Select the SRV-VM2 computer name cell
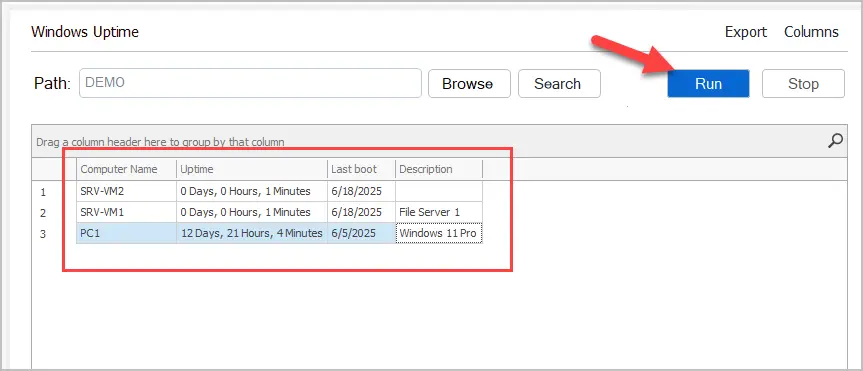Image resolution: width=863 pixels, height=371 pixels. tap(127, 191)
